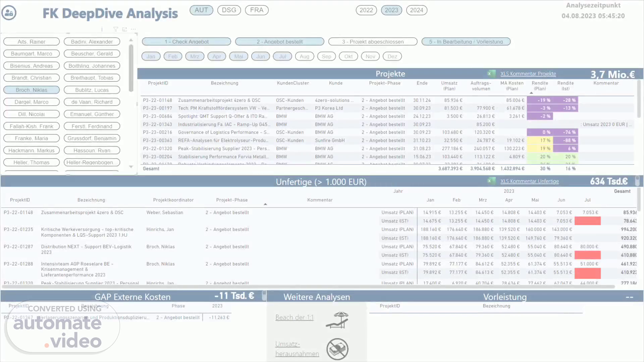Click horizontal scrollbar under Unfertige table
The image size is (644, 362).
click(x=309, y=287)
